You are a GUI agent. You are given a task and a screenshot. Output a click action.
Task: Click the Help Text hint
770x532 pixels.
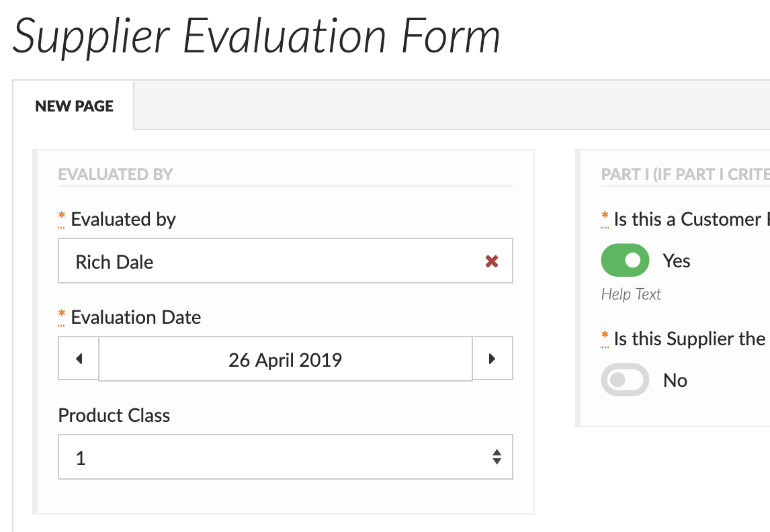click(x=631, y=294)
